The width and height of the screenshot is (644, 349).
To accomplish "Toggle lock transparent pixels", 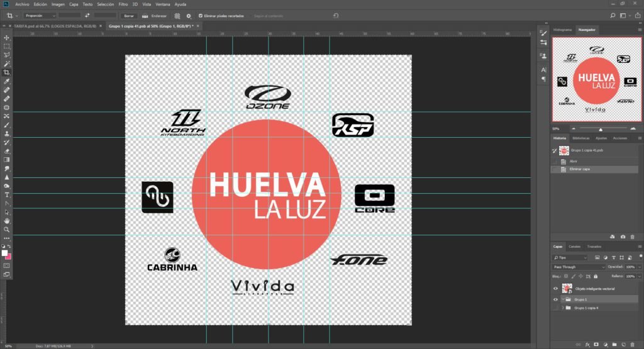I will (566, 276).
